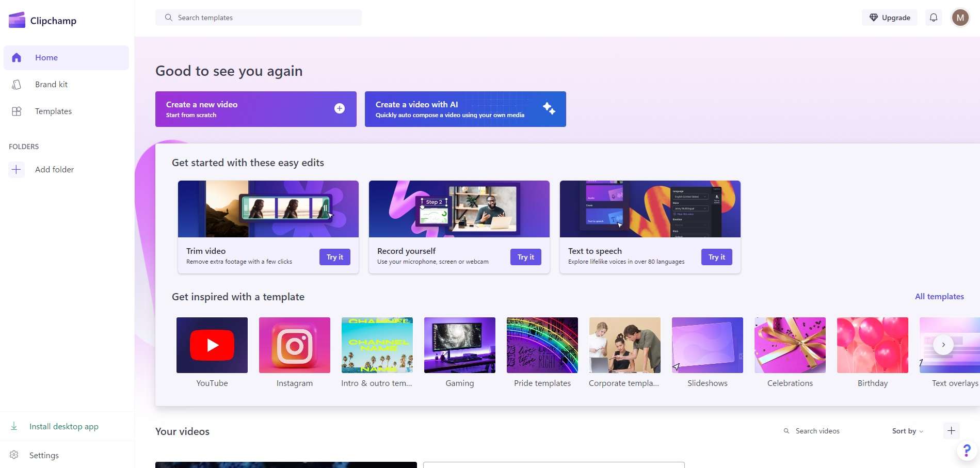
Task: Select the Add folder label
Action: (x=54, y=169)
